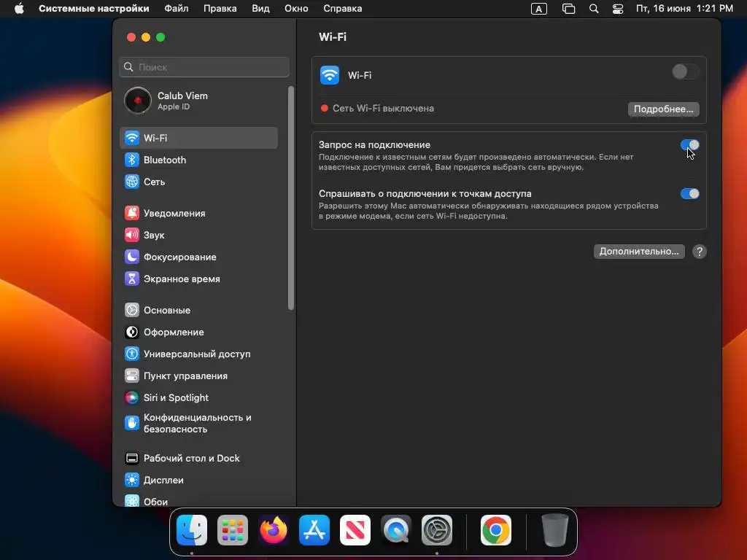The width and height of the screenshot is (747, 560).
Task: Open the Справка menu
Action: pos(343,9)
